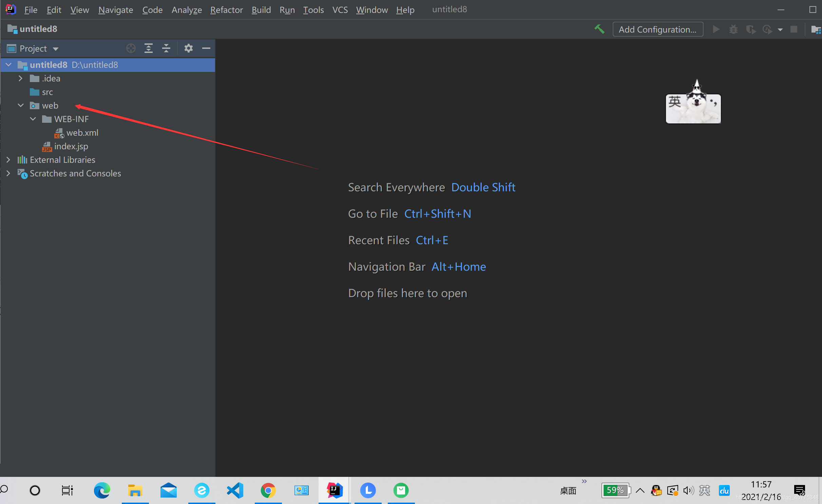Expand External Libraries node

coord(8,160)
